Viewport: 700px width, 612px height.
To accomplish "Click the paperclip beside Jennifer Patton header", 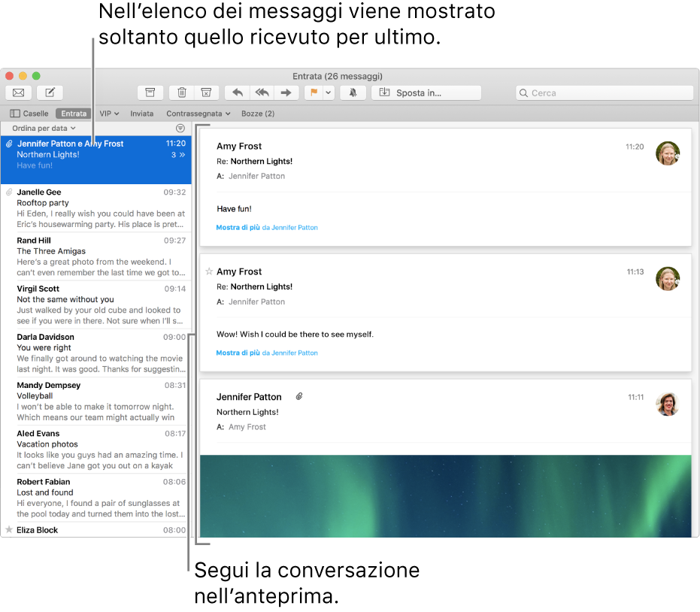I will (x=299, y=396).
